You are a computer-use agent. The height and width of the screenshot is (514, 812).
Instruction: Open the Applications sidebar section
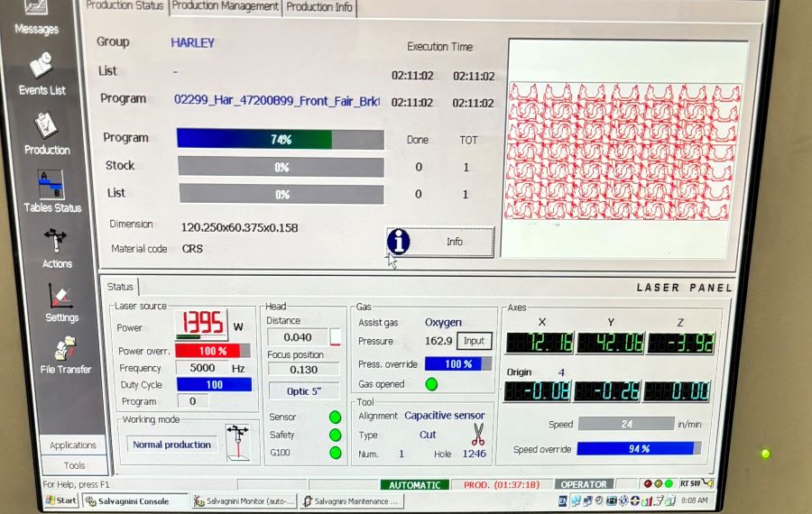[72, 445]
